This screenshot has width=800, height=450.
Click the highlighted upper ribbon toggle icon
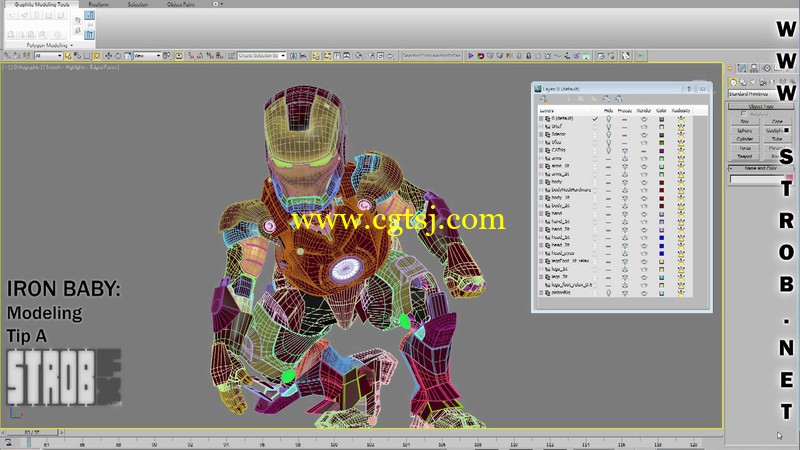click(89, 15)
